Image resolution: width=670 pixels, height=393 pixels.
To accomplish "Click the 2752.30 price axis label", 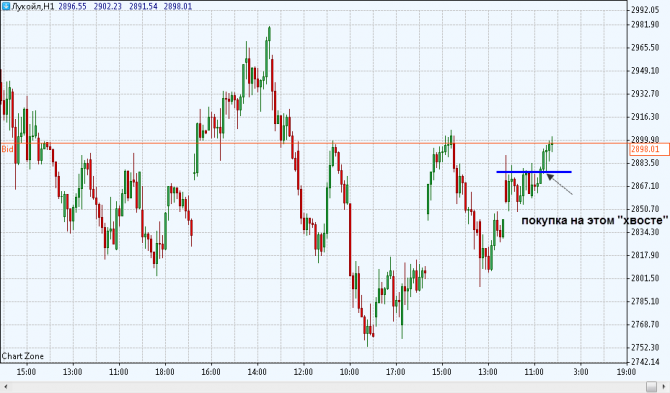I will pos(645,347).
